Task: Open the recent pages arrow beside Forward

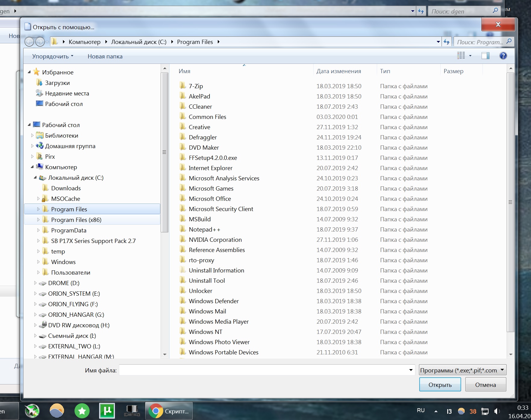Action: (x=47, y=42)
